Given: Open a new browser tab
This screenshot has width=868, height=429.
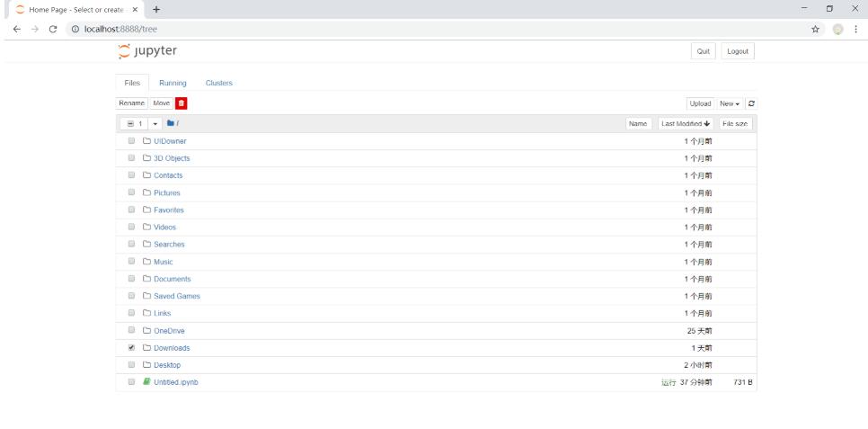Looking at the screenshot, I should pos(156,9).
